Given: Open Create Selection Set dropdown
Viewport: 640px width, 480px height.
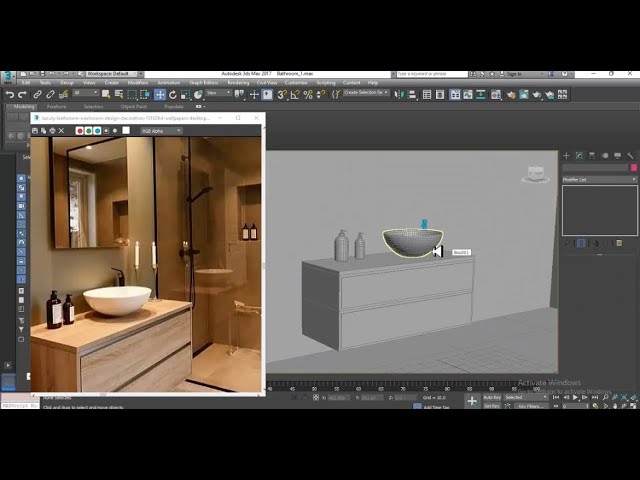Looking at the screenshot, I should pyautogui.click(x=367, y=93).
